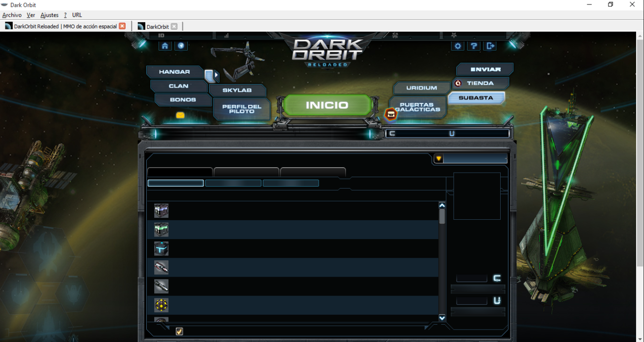The height and width of the screenshot is (342, 644).
Task: Open the URL menu item
Action: [x=77, y=15]
